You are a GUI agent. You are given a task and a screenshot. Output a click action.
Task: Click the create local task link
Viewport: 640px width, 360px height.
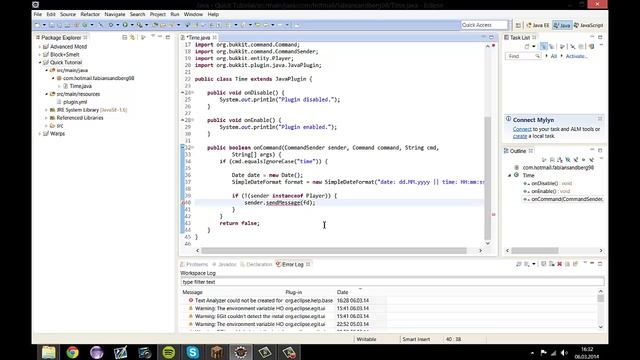[x=520, y=136]
